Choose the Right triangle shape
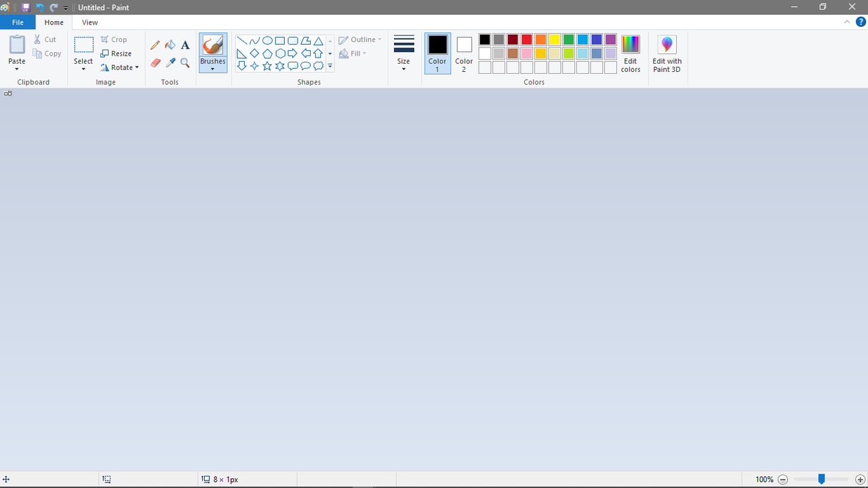 (x=241, y=54)
